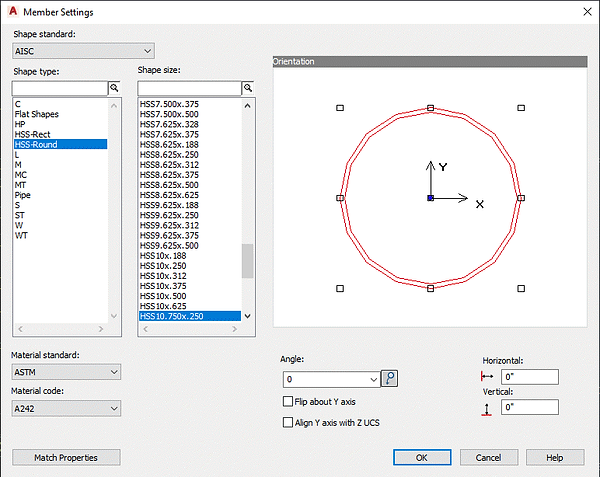Screen dimensions: 600x477
Task: Select middle-right orientation grip square
Action: tap(521, 198)
